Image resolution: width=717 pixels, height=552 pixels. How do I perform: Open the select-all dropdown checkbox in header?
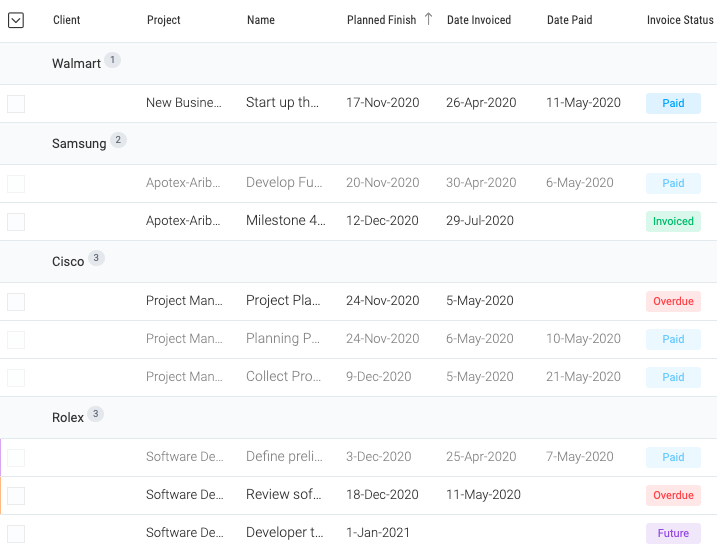(x=16, y=20)
